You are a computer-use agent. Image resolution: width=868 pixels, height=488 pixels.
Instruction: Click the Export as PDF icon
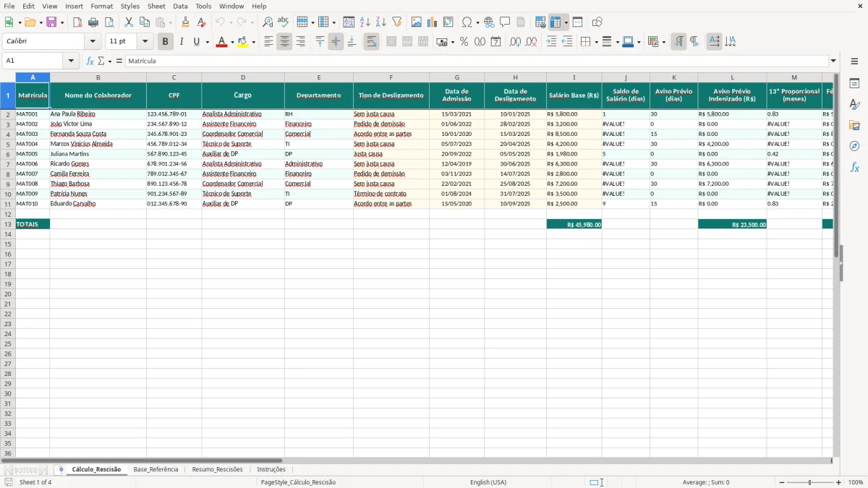pyautogui.click(x=77, y=22)
